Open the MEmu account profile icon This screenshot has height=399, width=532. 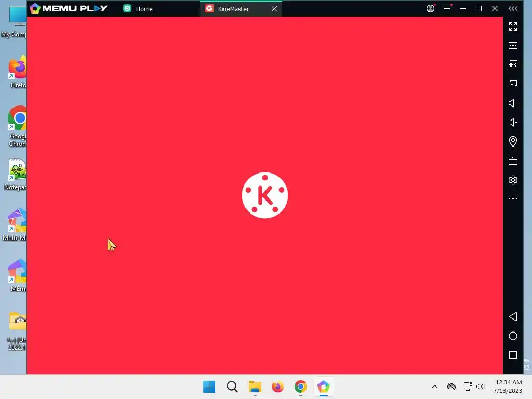pyautogui.click(x=430, y=8)
